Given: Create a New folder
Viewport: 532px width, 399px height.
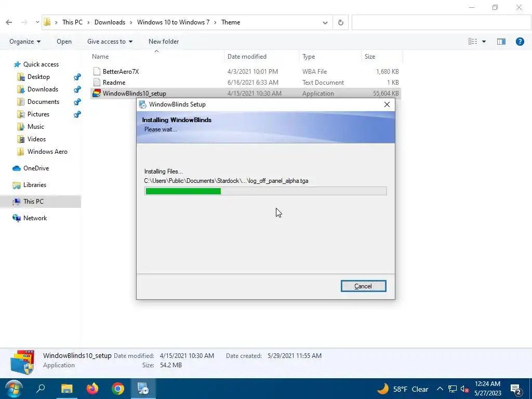Looking at the screenshot, I should [164, 42].
